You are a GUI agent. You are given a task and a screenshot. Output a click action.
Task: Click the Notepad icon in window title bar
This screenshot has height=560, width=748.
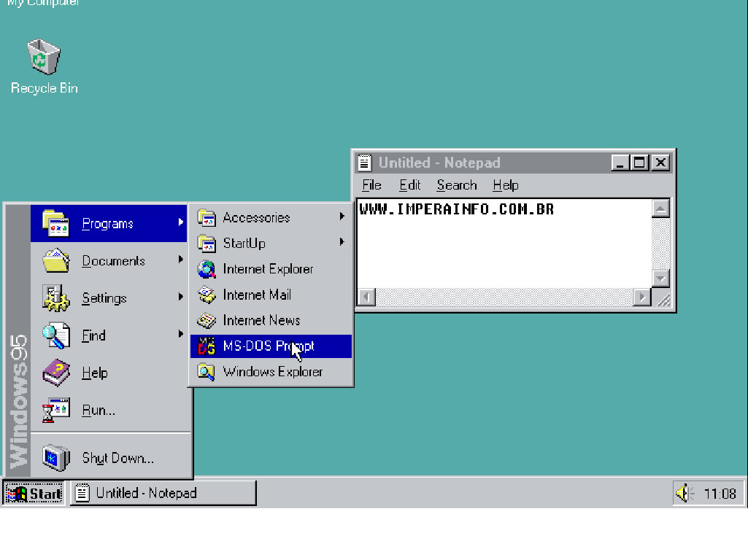(364, 163)
